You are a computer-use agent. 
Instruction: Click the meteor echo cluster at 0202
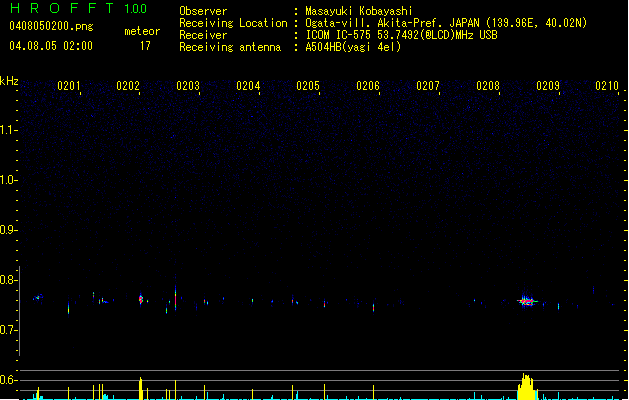tap(141, 299)
